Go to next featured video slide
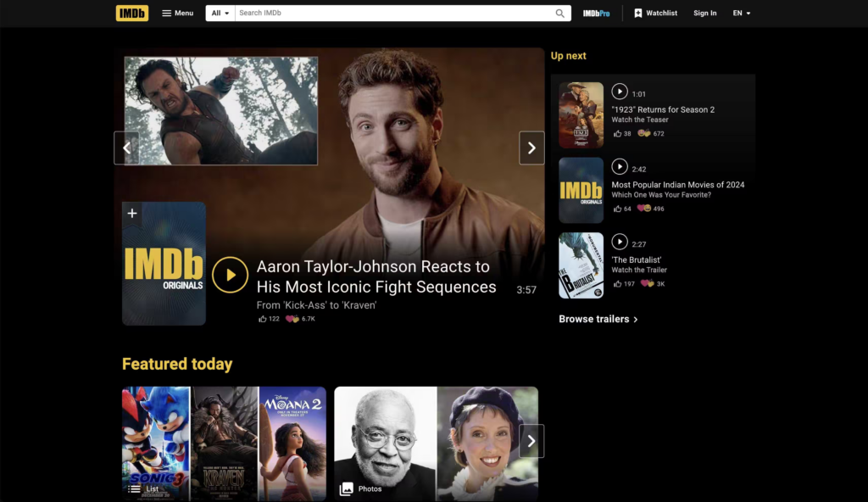 click(x=531, y=148)
